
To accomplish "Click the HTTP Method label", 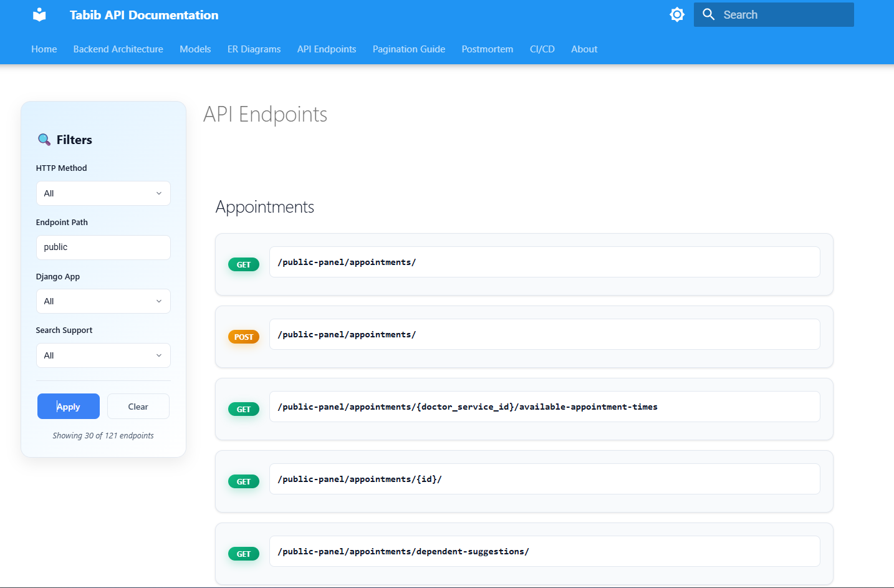I will [x=62, y=168].
